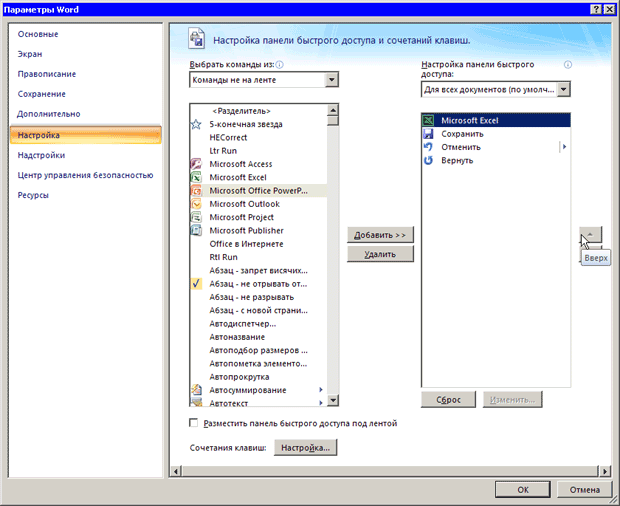This screenshot has height=506, width=620.
Task: Expand the Автотекст submenu arrow
Action: click(x=321, y=403)
